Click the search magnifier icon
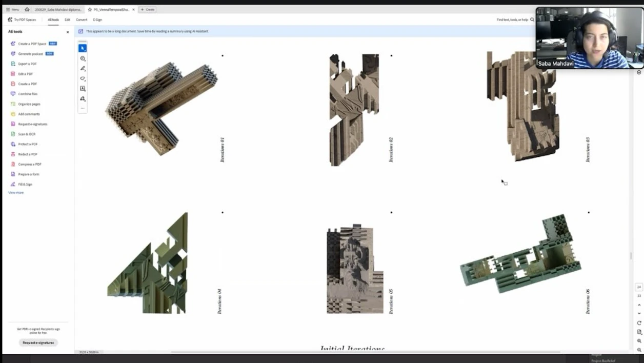Screen dimensions: 644x363 (532, 19)
